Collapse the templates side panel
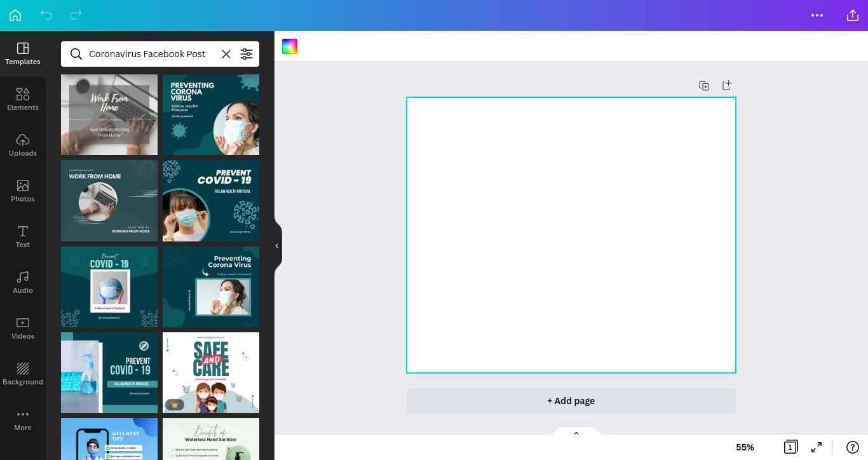This screenshot has width=868, height=460. (277, 246)
